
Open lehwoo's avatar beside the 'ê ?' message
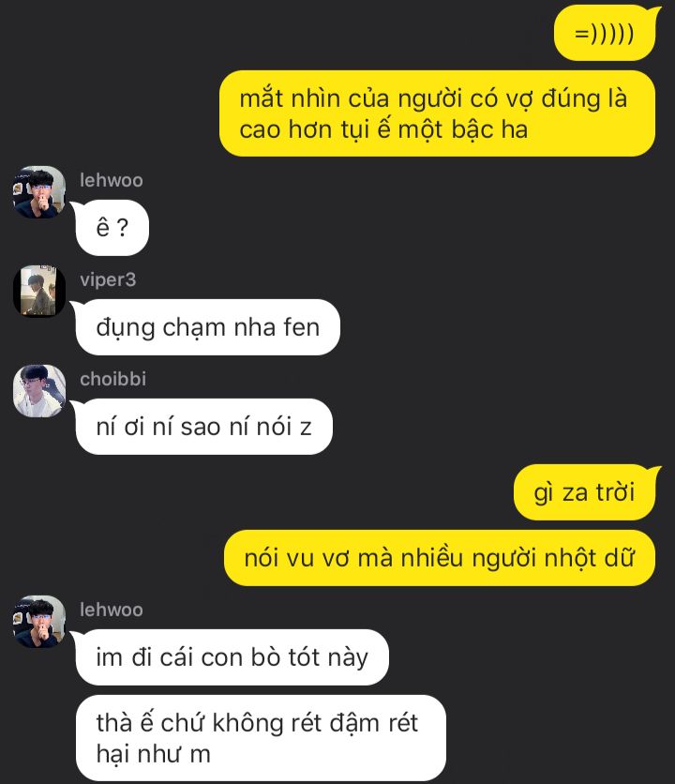click(39, 192)
